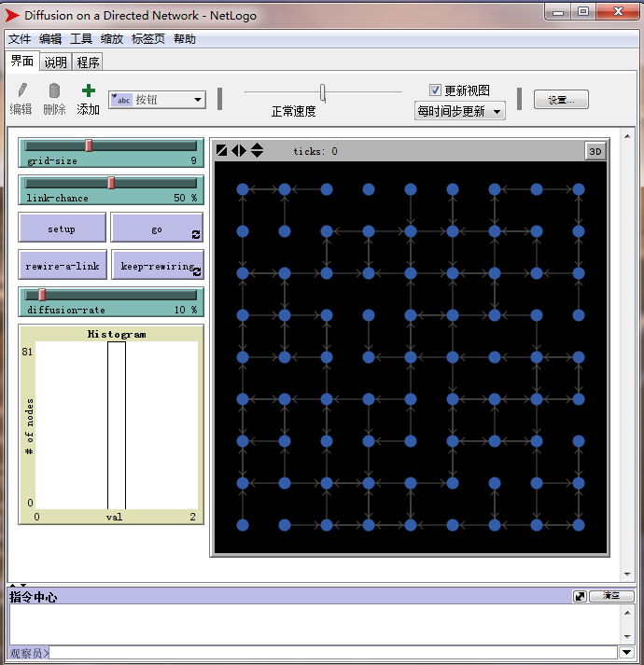Click the link-chance slider handle

coord(111,183)
